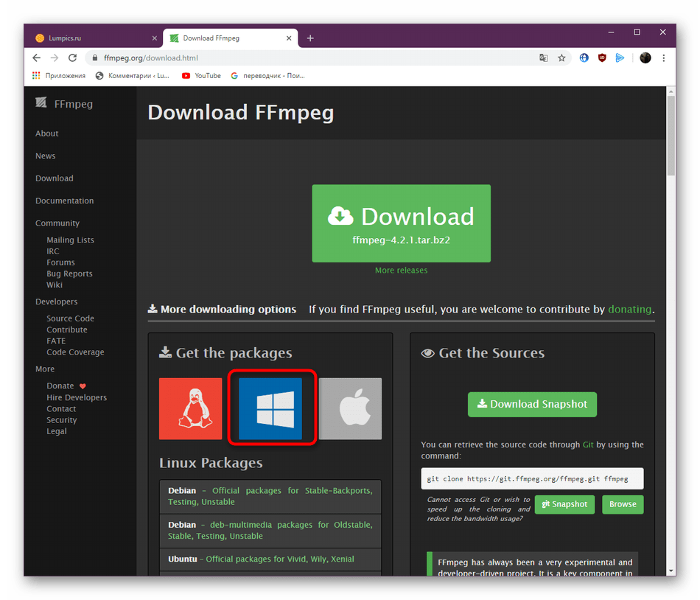Open Debian Official packages Stable-Backports link
The image size is (700, 600).
click(x=270, y=496)
